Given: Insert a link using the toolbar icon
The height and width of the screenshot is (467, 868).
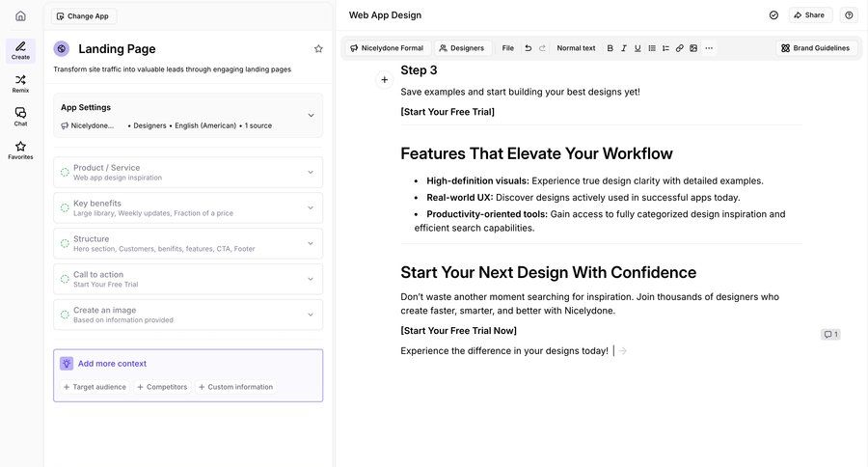Looking at the screenshot, I should tap(679, 48).
